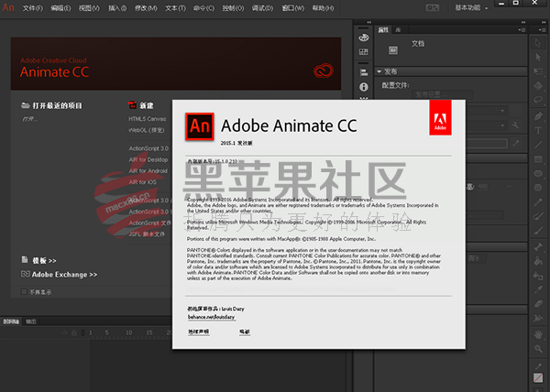
Task: Open the Align panel icon
Action: 364,72
